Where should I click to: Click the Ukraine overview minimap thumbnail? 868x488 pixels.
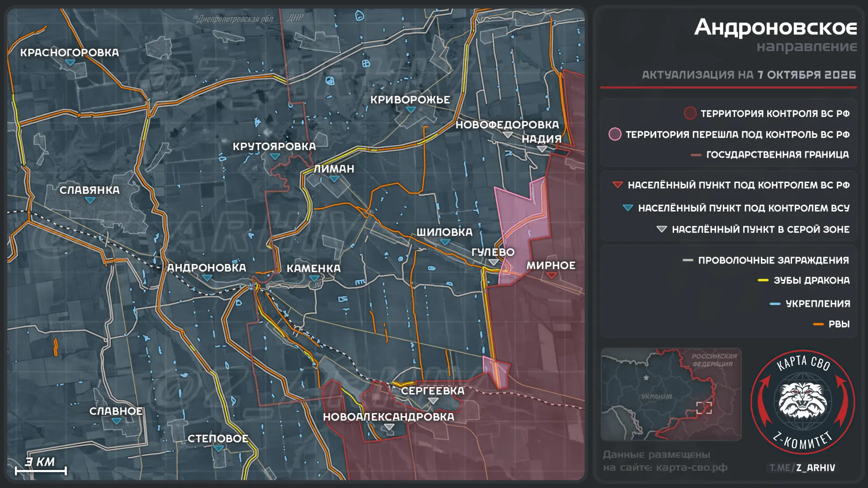coord(671,394)
